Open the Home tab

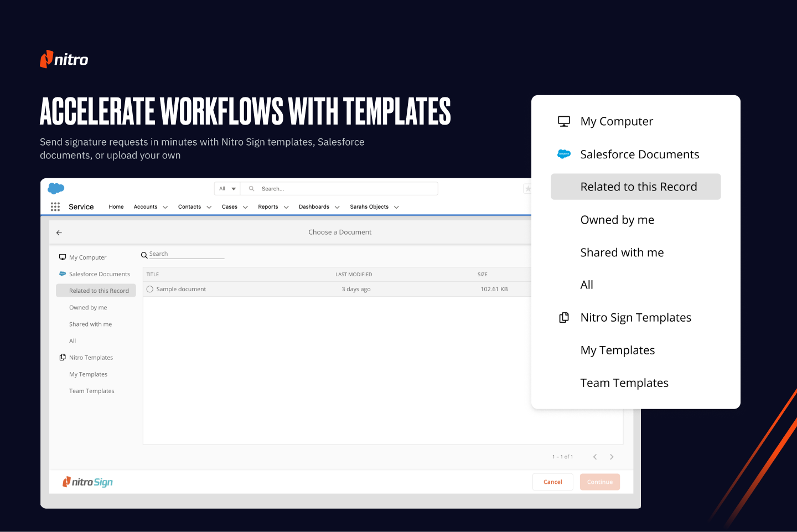[116, 207]
